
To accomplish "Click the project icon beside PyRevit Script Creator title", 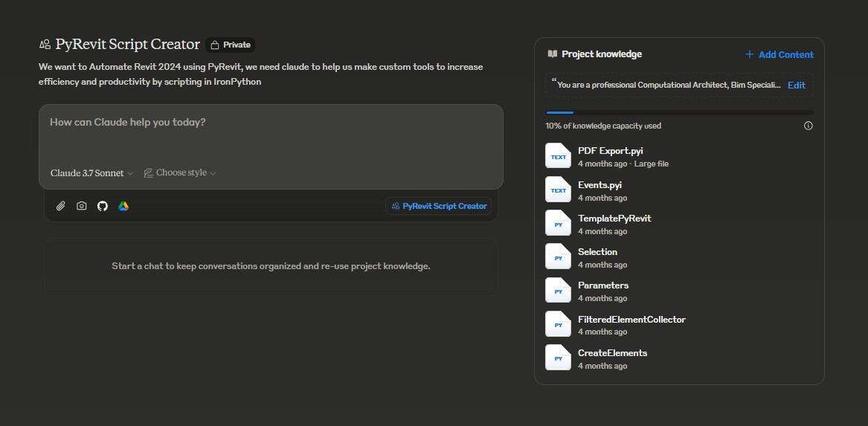I will (x=45, y=45).
